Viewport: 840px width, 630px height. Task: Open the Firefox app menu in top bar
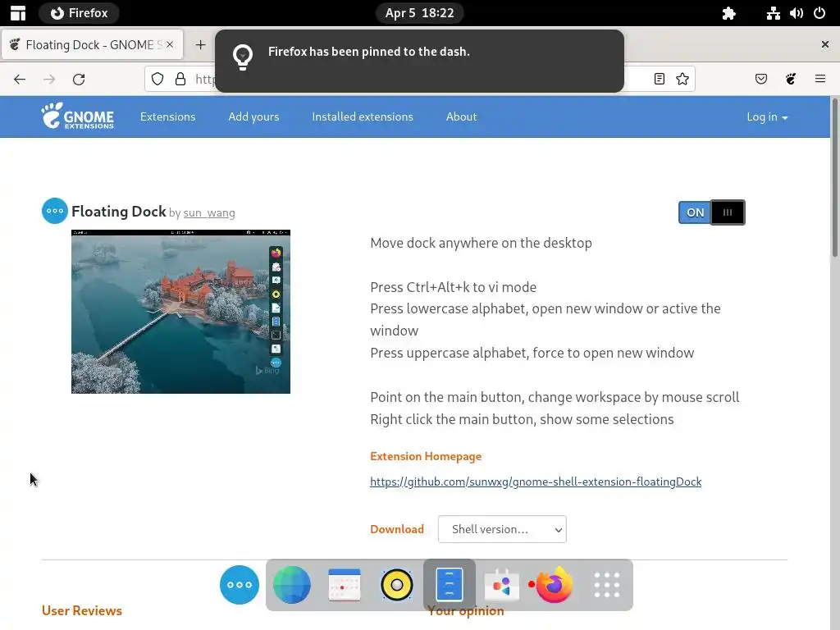tap(79, 13)
